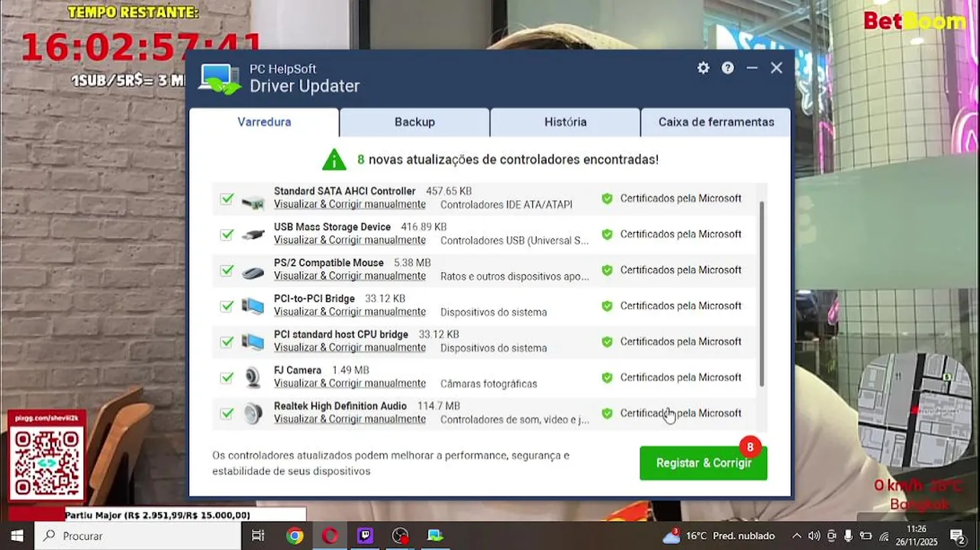Visualizar & Corrigir manualmente for PS/2 Mouse
The image size is (980, 550).
[x=350, y=277]
